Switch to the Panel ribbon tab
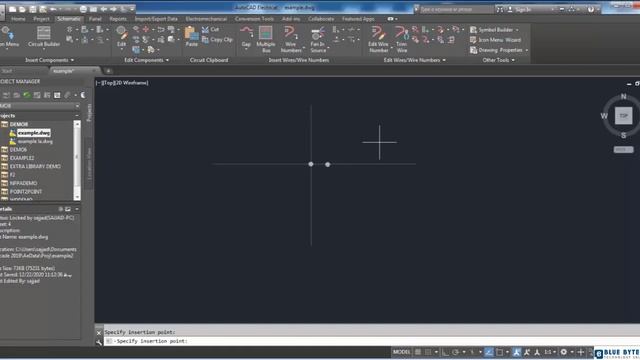The height and width of the screenshot is (360, 640). click(x=95, y=19)
